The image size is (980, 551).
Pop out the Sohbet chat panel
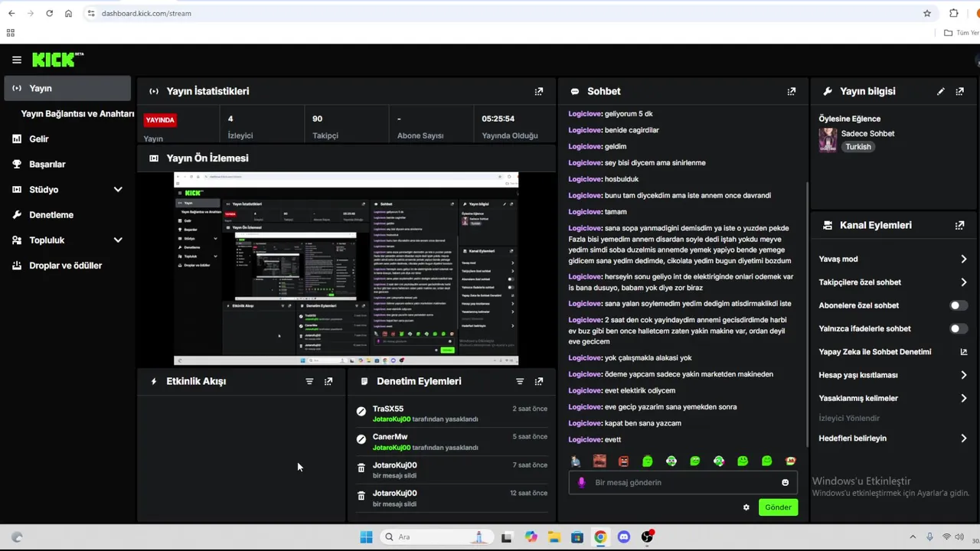click(792, 91)
